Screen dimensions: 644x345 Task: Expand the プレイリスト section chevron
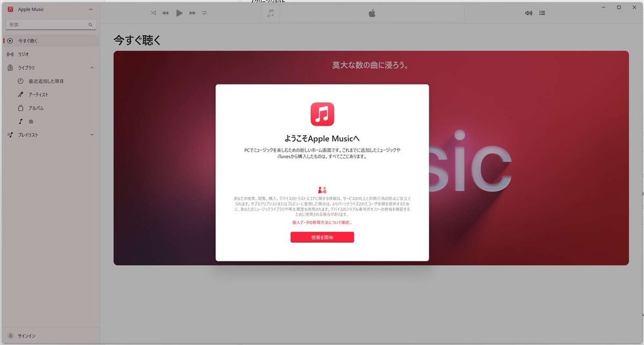point(92,135)
